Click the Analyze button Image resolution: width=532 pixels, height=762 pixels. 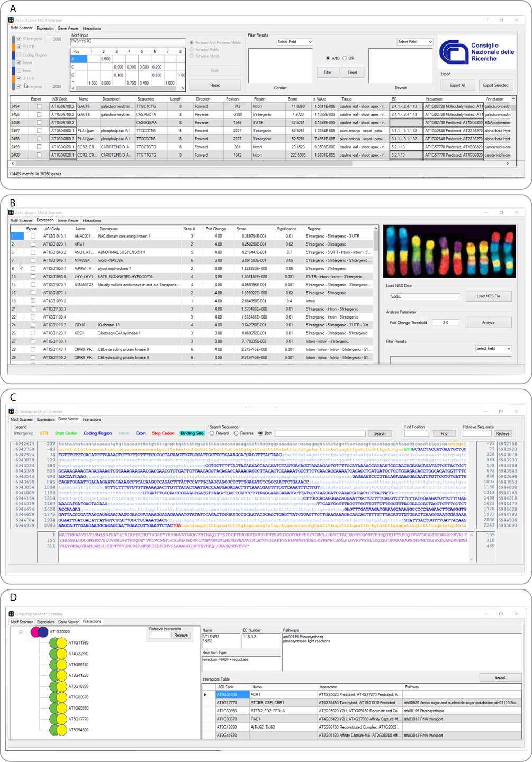489,323
